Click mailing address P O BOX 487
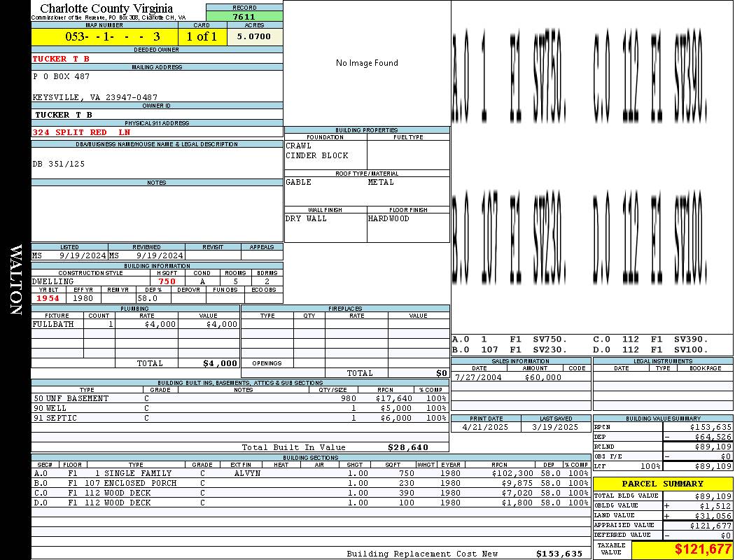The width and height of the screenshot is (735, 560). (61, 76)
